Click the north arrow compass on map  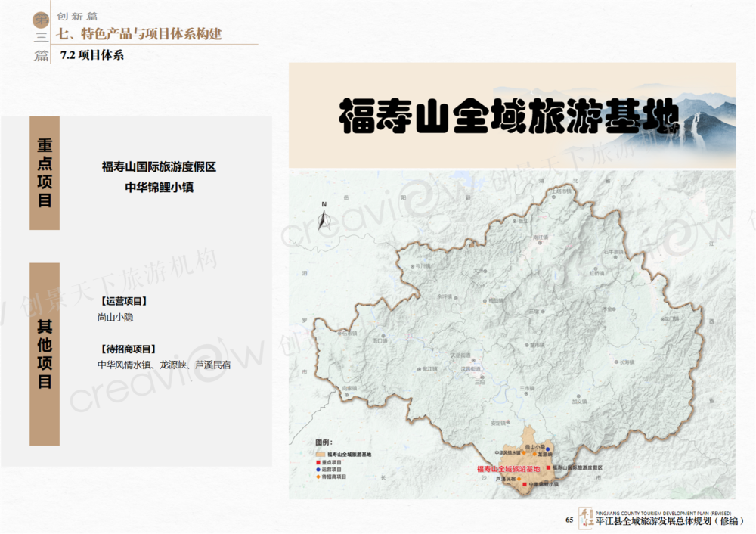[x=324, y=218]
